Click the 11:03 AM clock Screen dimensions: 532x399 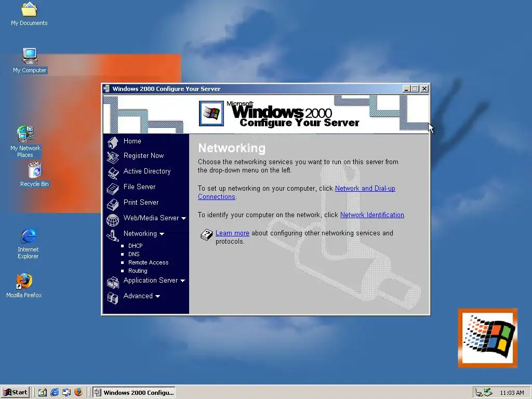click(x=512, y=393)
